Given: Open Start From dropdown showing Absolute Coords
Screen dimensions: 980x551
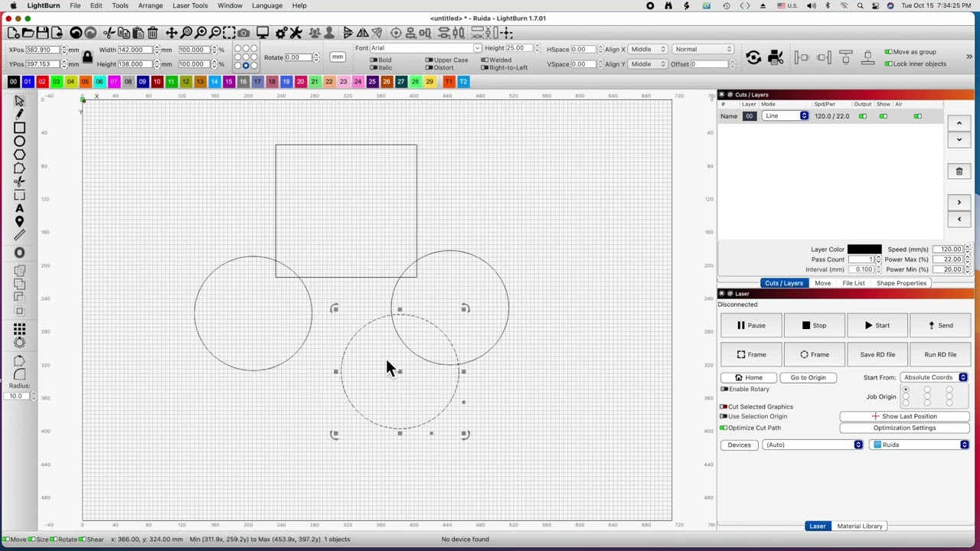Looking at the screenshot, I should pyautogui.click(x=934, y=377).
